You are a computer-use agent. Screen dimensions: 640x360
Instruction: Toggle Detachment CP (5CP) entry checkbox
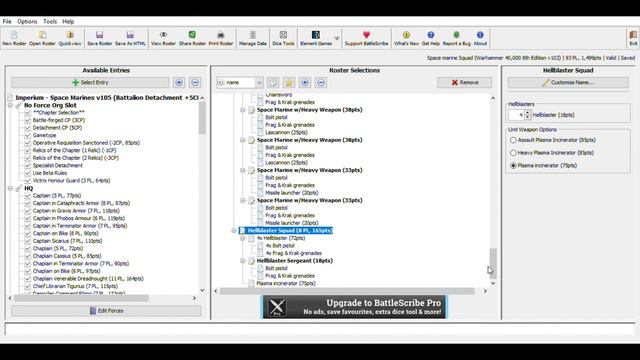tap(28, 128)
